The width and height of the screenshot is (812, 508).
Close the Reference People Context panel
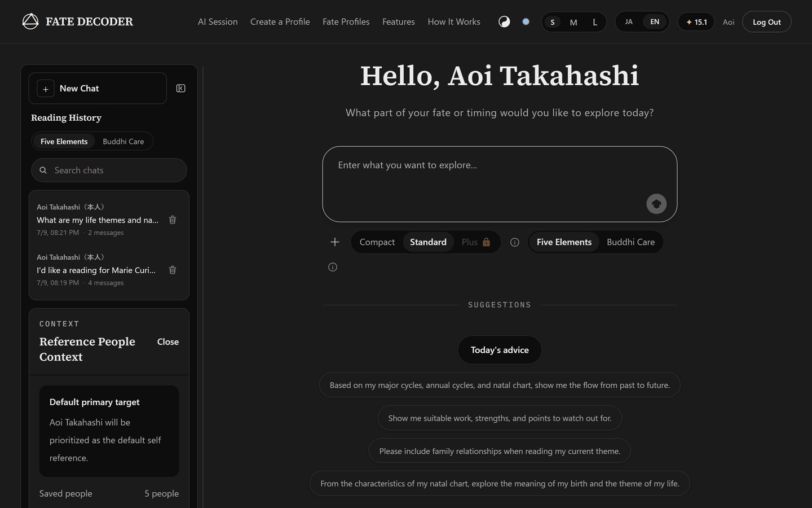click(x=168, y=341)
